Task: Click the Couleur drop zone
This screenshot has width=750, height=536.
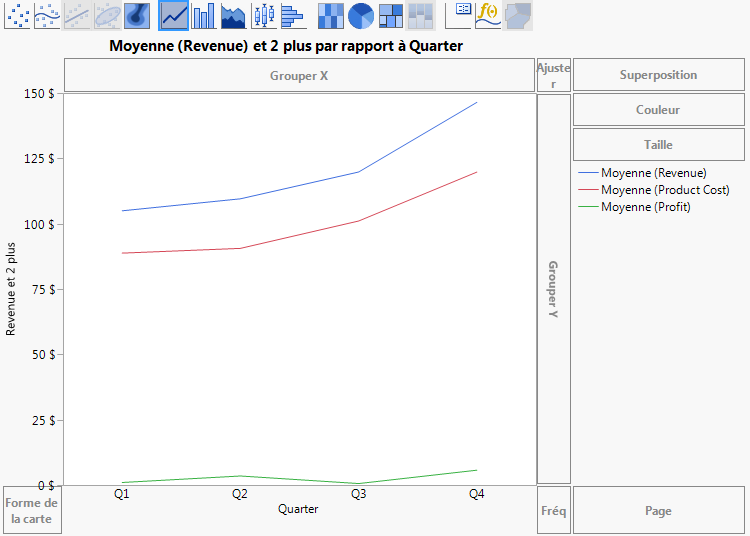Action: [x=659, y=109]
